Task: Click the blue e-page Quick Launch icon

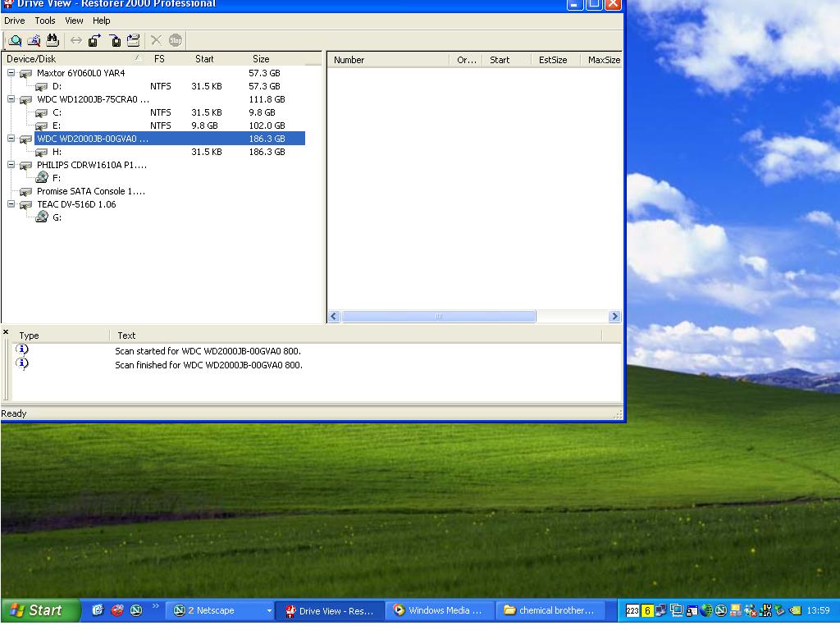Action: (x=98, y=610)
